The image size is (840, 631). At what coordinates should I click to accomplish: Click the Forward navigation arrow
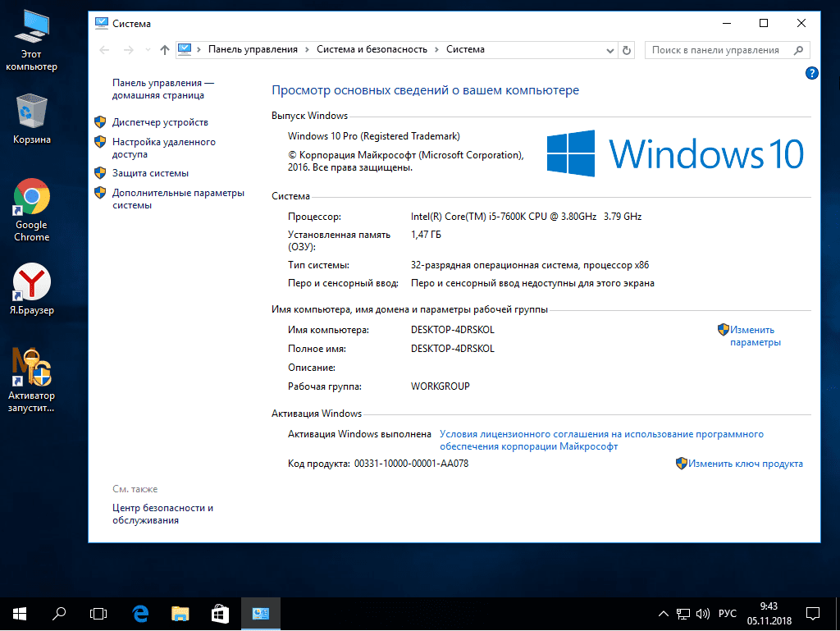[x=129, y=50]
